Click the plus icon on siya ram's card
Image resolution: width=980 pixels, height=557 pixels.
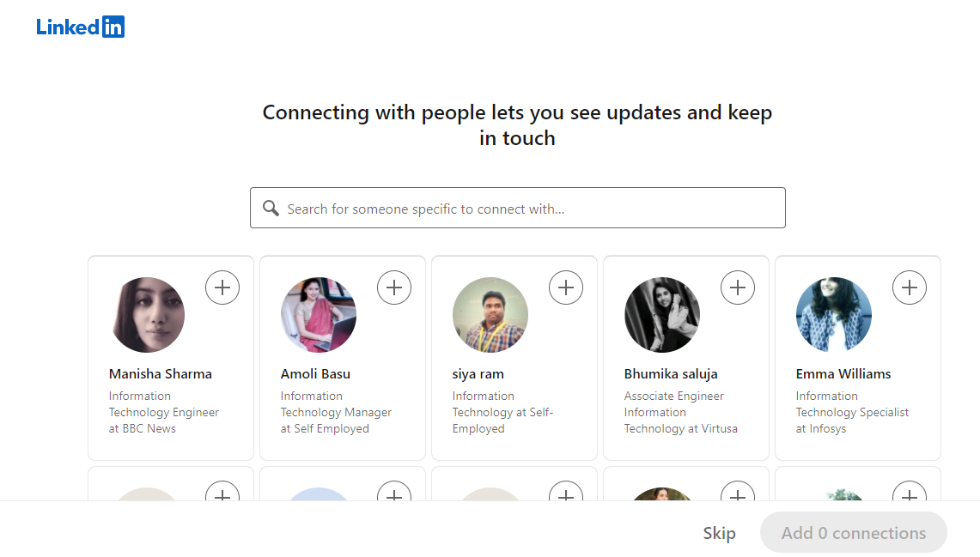click(566, 288)
